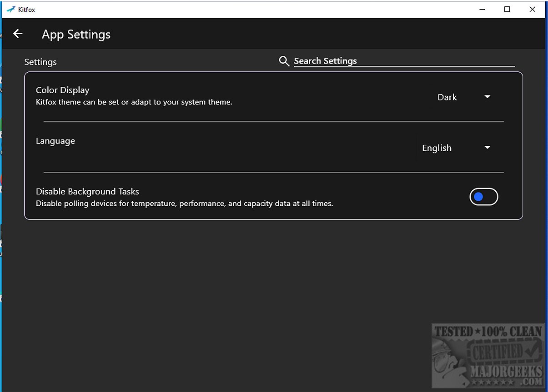Click the Settings section heading
Viewport: 548px width, 392px height.
tap(40, 62)
